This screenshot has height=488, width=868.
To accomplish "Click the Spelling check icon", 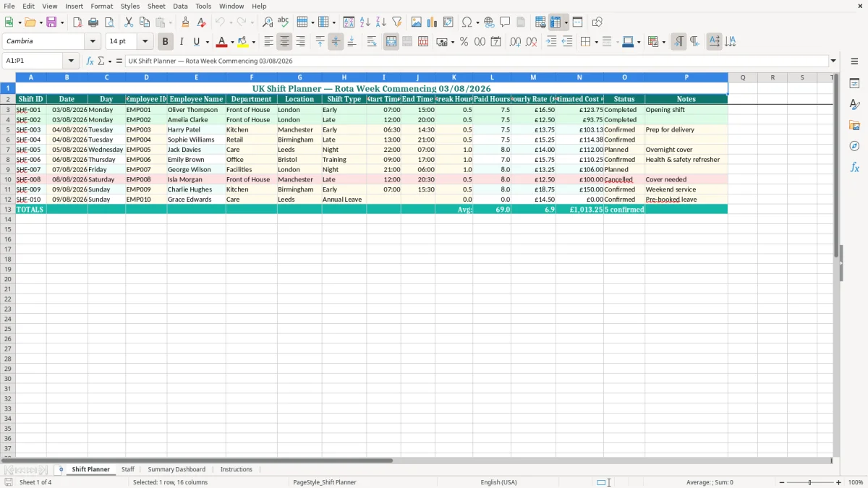I will click(x=284, y=22).
